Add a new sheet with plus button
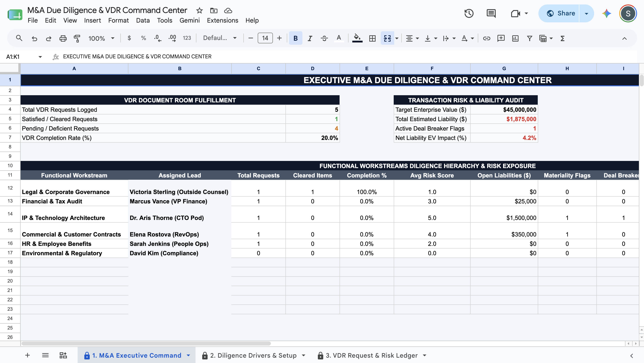 pos(28,355)
